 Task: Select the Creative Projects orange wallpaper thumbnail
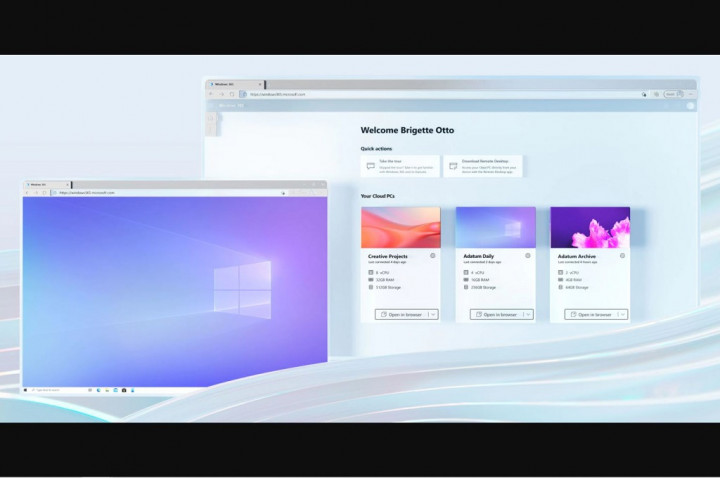pyautogui.click(x=400, y=227)
